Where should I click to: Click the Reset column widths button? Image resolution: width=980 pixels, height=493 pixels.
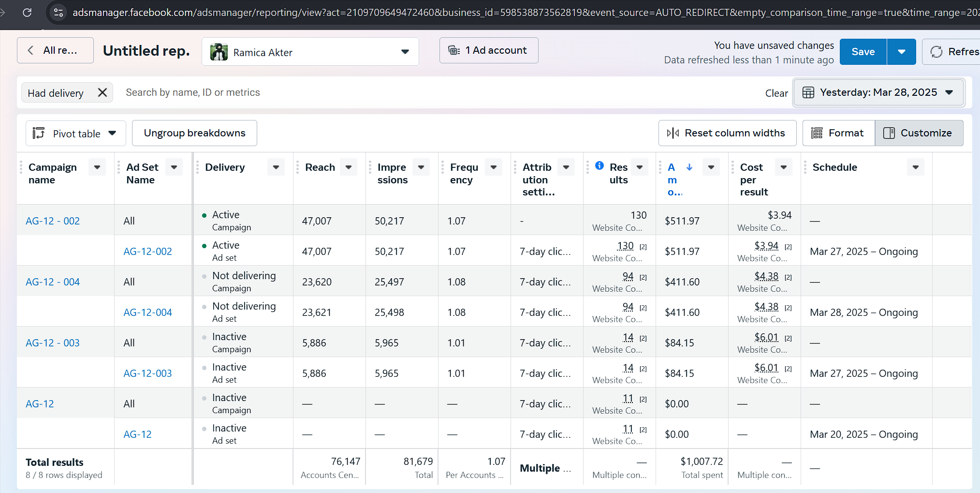click(727, 133)
